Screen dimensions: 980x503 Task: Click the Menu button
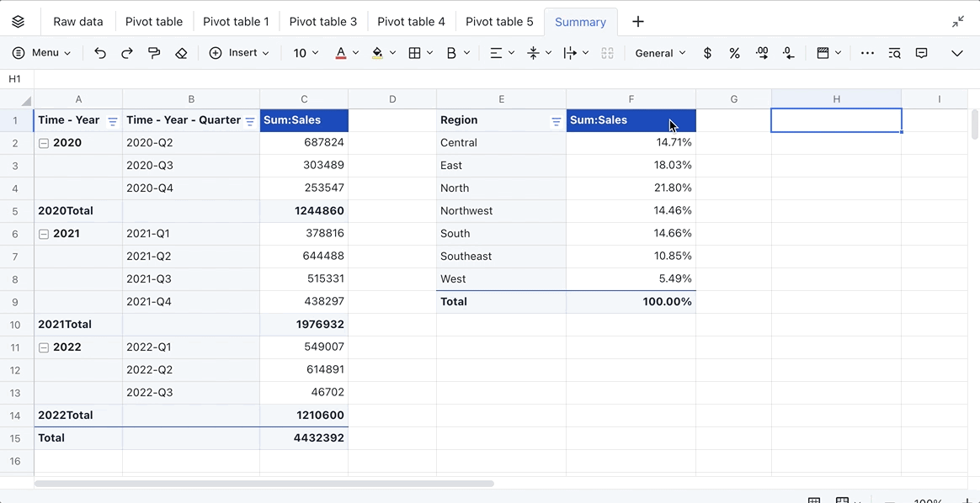pyautogui.click(x=41, y=53)
